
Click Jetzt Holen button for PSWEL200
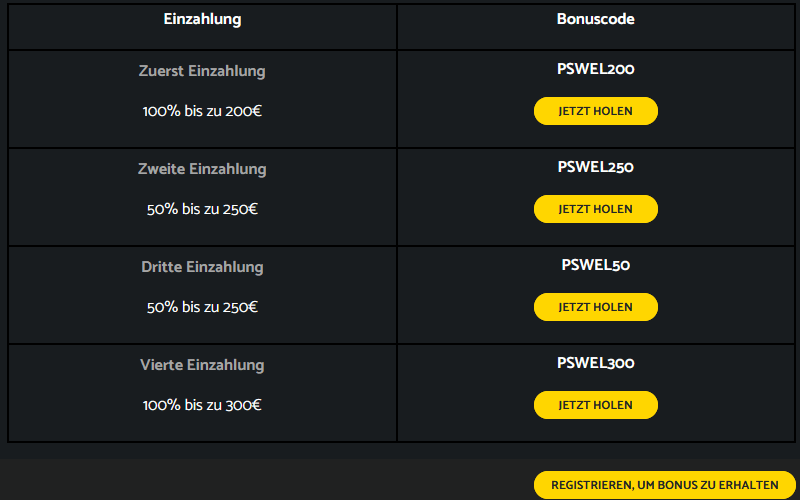pyautogui.click(x=595, y=111)
